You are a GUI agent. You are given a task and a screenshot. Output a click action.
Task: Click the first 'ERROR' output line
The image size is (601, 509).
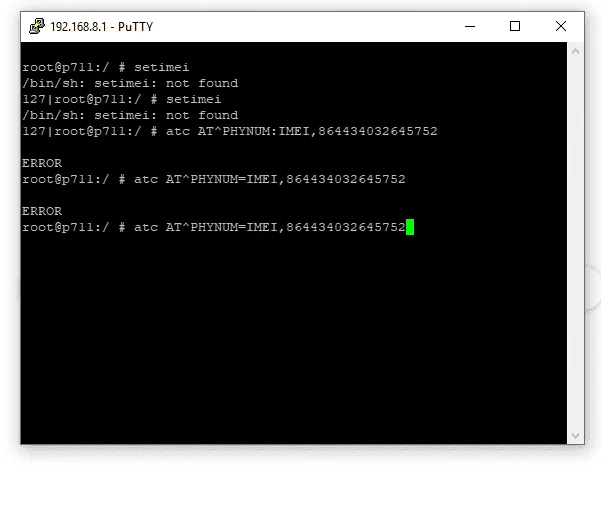(42, 163)
